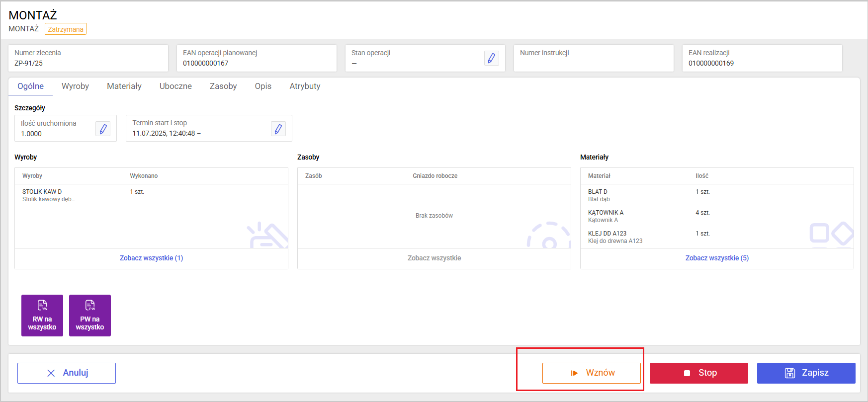Switch to the Atrybuty tab
Screen dimensions: 868x402
point(305,86)
